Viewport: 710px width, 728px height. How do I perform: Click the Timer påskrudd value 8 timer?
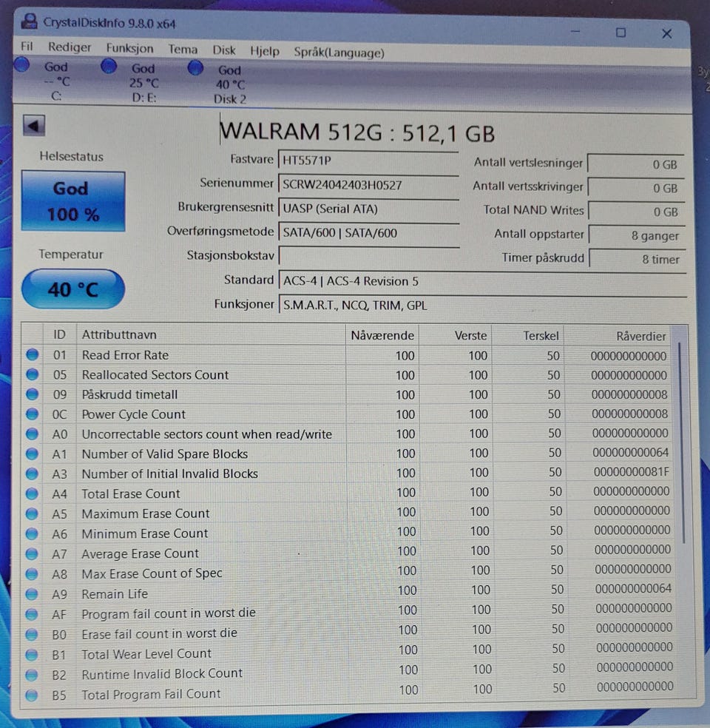coord(638,259)
